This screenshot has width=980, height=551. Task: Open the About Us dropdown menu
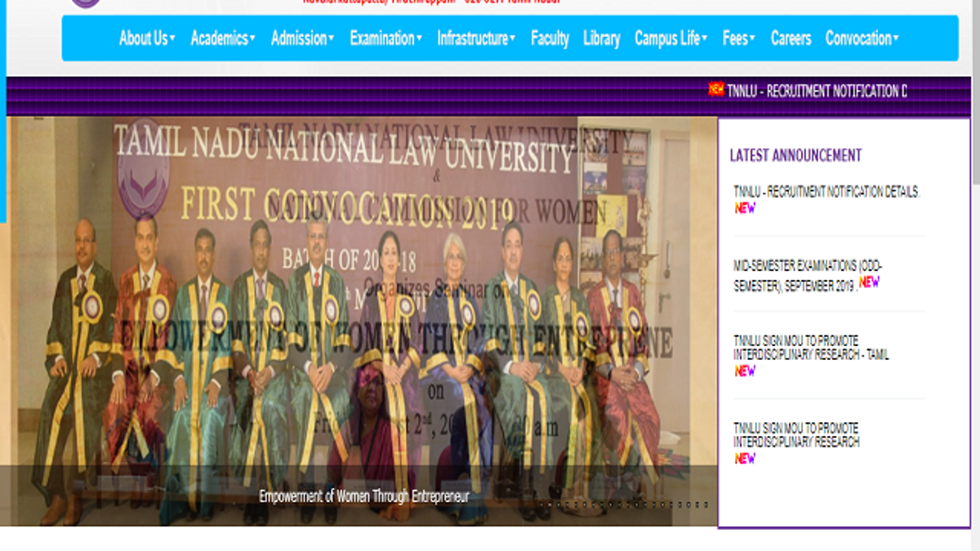[x=147, y=38]
